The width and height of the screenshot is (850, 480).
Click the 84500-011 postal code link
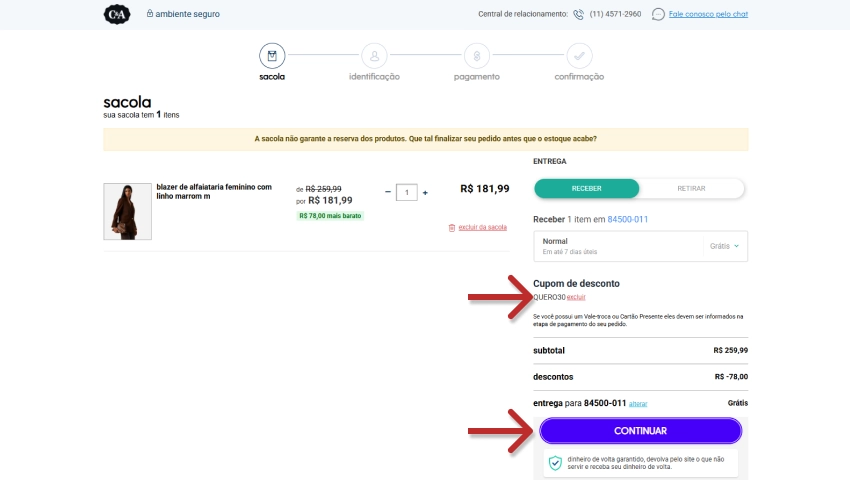click(x=628, y=219)
